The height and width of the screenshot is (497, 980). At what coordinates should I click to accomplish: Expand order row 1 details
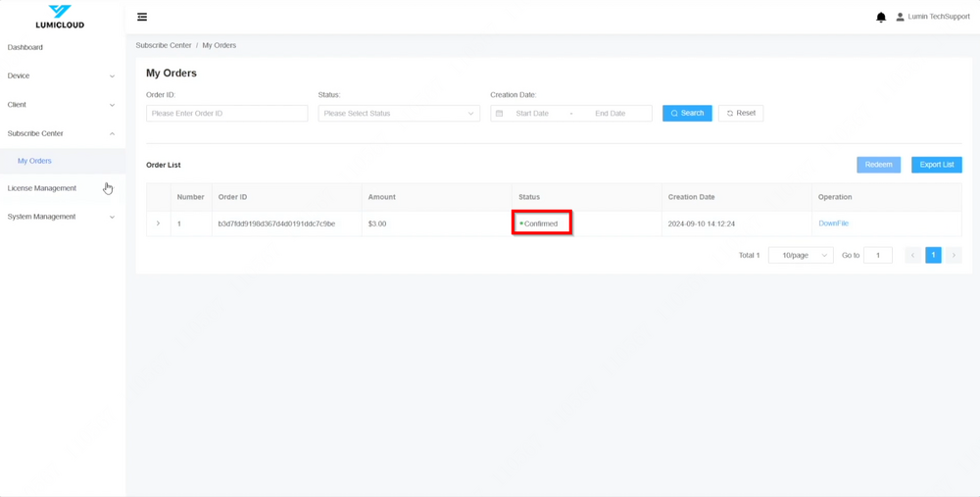(158, 224)
